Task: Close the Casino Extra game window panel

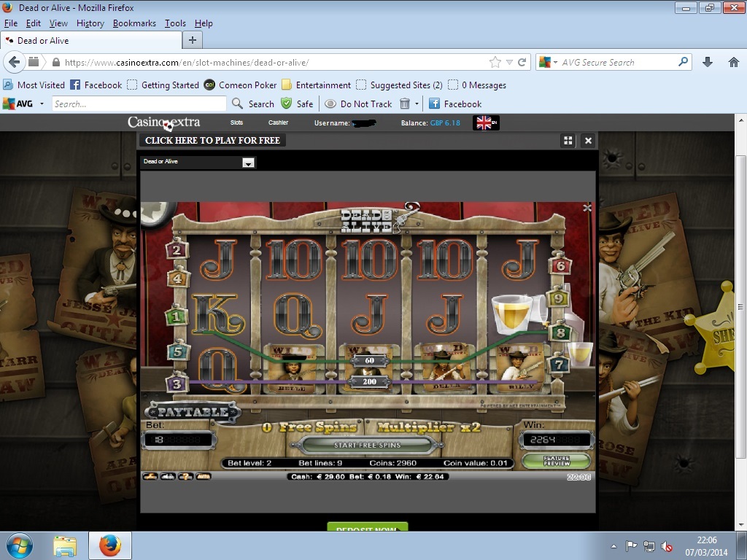Action: point(589,141)
